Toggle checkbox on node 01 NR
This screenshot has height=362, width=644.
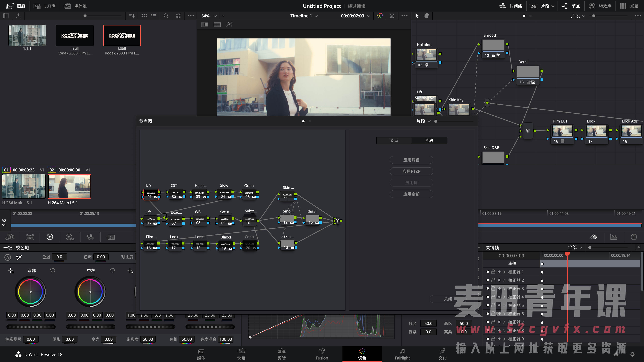(156, 197)
